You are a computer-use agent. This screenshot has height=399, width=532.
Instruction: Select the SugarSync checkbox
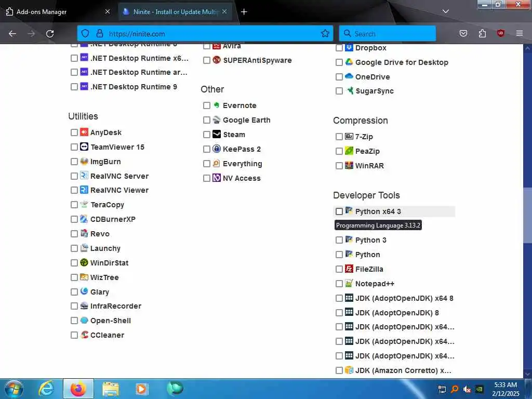[339, 91]
